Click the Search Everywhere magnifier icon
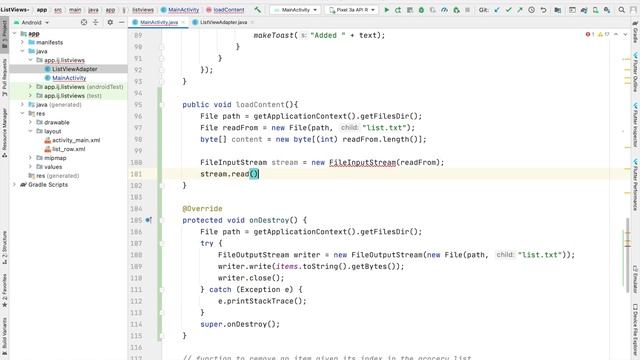 (622, 10)
